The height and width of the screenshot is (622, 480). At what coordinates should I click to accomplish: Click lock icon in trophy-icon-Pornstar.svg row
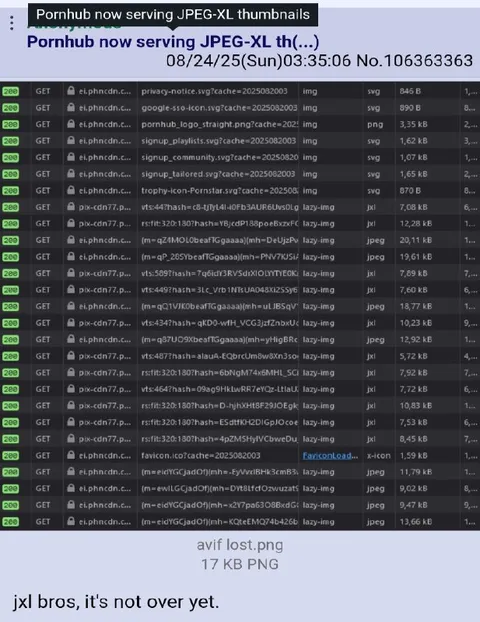71,190
